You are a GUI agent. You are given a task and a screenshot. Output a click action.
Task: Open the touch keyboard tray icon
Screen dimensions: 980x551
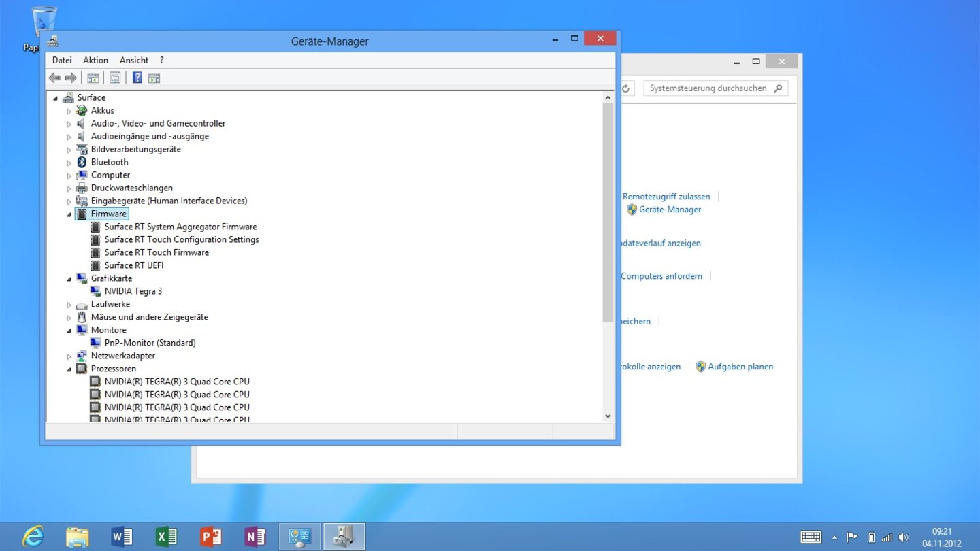tap(811, 537)
